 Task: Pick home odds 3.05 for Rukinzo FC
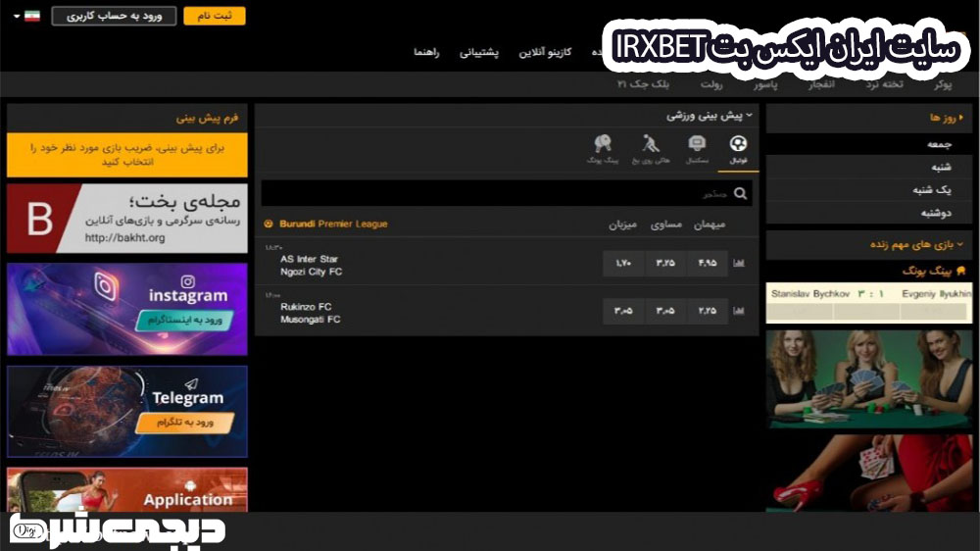point(623,310)
